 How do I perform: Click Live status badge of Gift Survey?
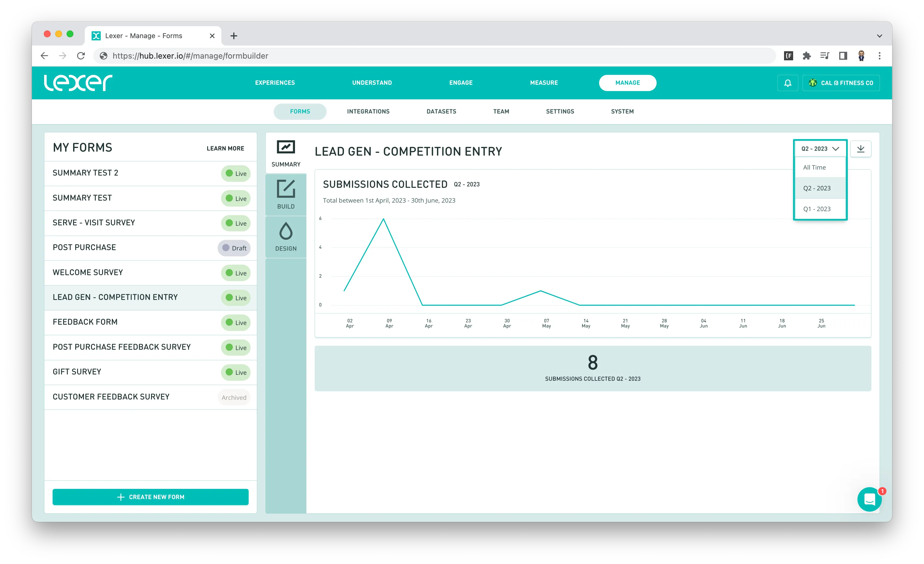(x=236, y=372)
